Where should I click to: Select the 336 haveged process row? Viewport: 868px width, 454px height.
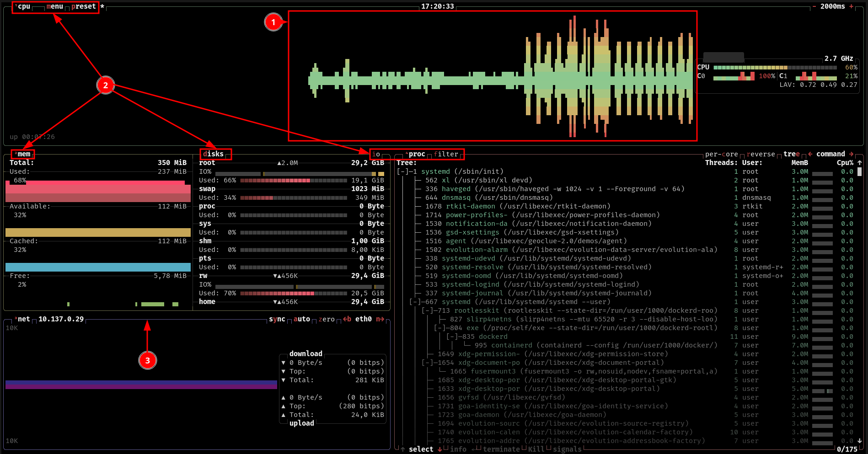coord(626,189)
